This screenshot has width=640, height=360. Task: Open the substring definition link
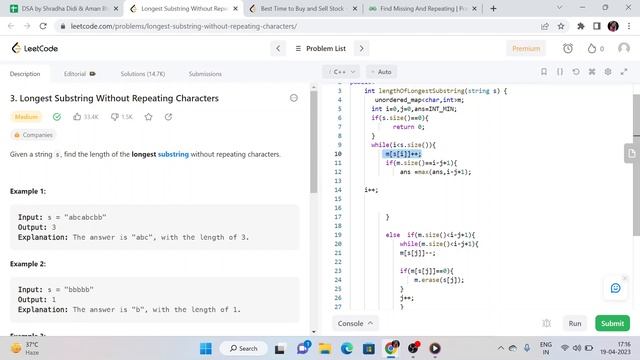(173, 154)
